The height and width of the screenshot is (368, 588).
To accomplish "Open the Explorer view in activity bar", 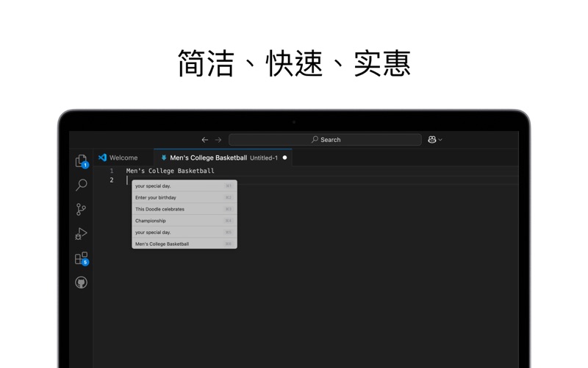I will pos(81,160).
